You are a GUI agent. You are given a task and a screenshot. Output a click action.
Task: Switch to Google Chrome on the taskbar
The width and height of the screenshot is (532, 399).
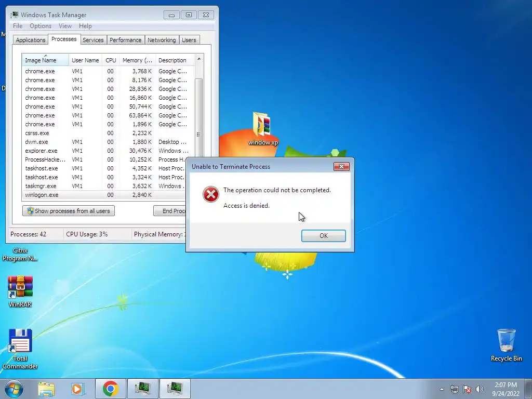(110, 389)
